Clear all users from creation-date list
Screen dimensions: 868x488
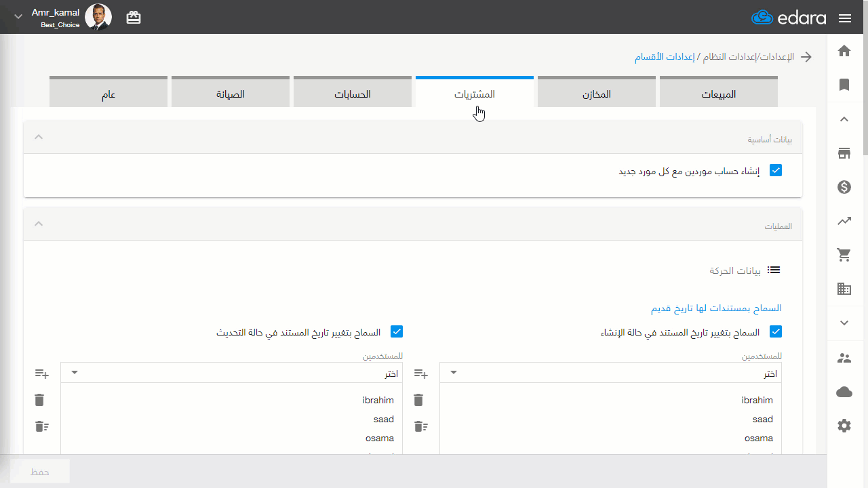(420, 426)
